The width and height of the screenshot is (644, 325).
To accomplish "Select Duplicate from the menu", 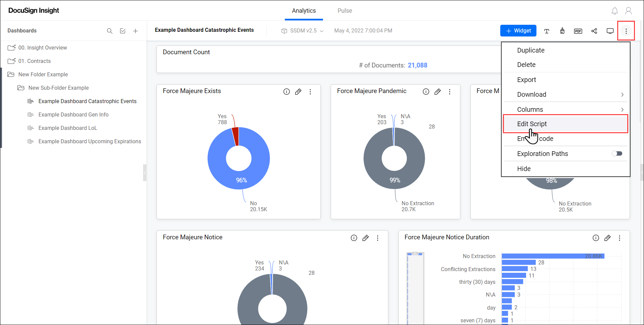I will (531, 50).
